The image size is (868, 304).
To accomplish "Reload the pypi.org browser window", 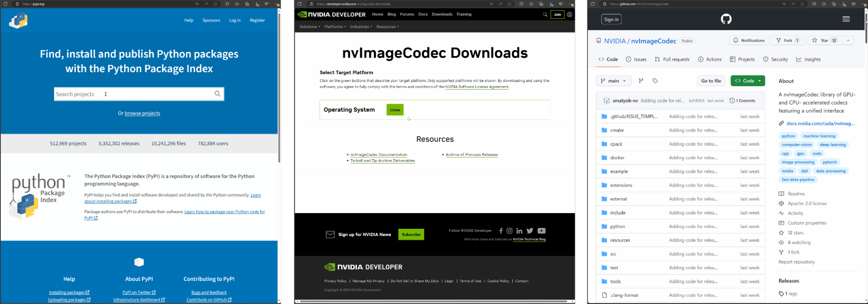I will coord(5,4).
